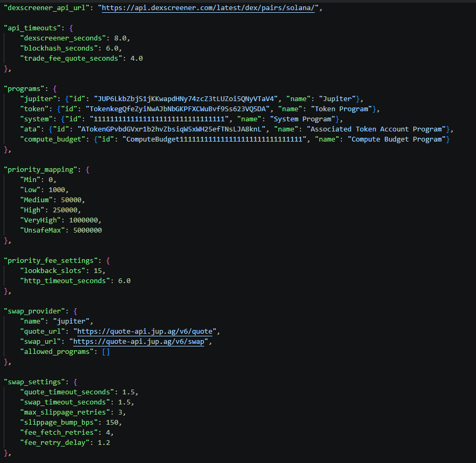This screenshot has height=463, width=476.
Task: Click the "lookback_slots" key
Action: tap(53, 271)
